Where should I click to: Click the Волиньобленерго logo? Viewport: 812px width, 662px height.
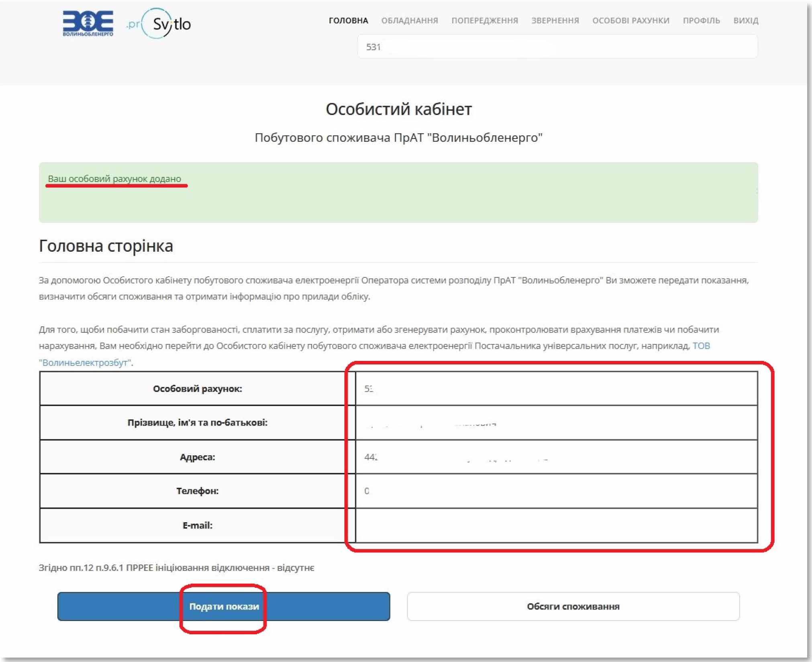88,24
